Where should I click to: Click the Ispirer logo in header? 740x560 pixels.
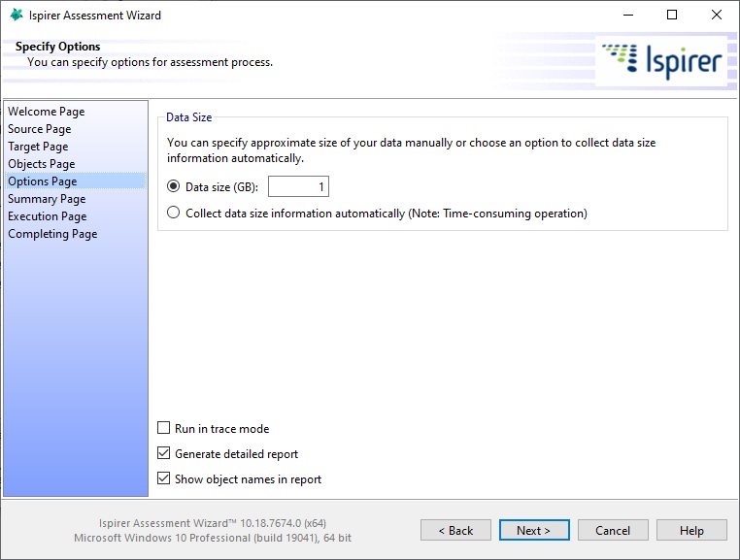pos(661,61)
